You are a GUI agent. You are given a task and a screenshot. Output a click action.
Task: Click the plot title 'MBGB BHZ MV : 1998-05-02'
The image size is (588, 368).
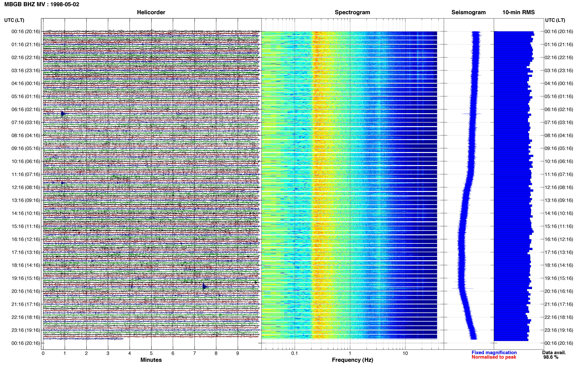[42, 4]
